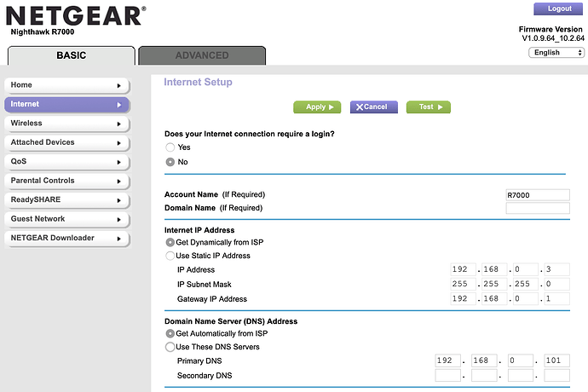
Task: Select Yes for login requirement
Action: click(x=170, y=147)
